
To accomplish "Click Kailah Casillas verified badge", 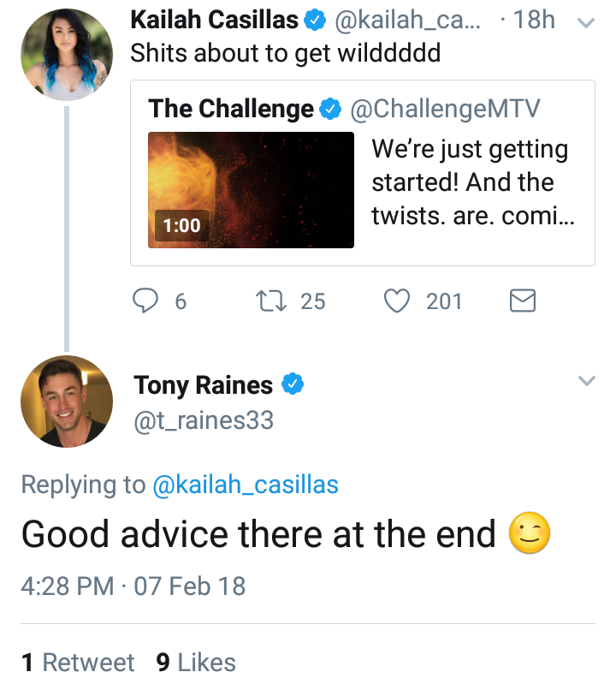I will tap(315, 21).
